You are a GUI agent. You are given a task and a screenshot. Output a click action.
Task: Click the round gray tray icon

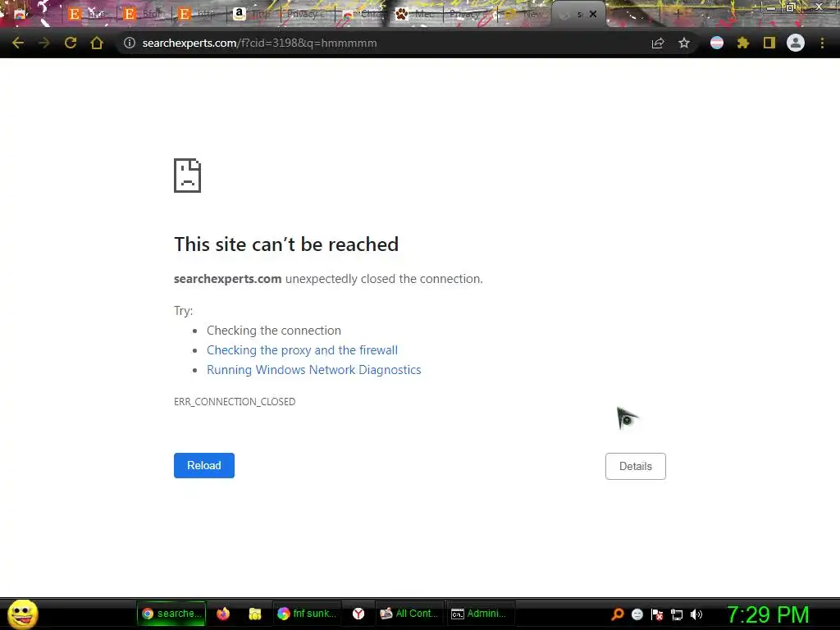(637, 614)
